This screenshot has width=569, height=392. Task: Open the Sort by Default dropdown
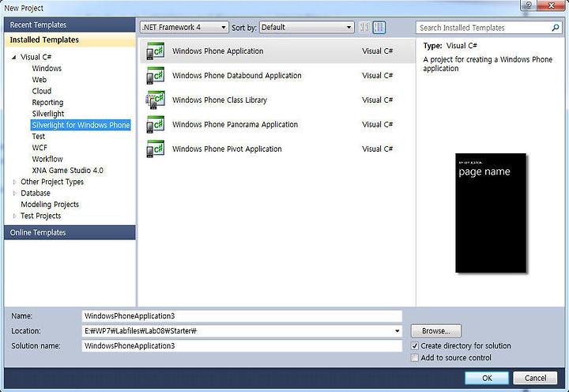pos(307,27)
